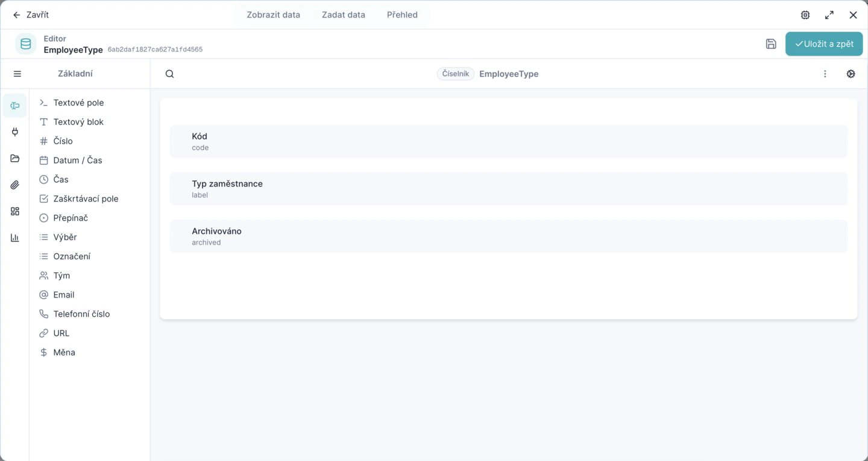Select the Archivováno field row

coord(508,236)
